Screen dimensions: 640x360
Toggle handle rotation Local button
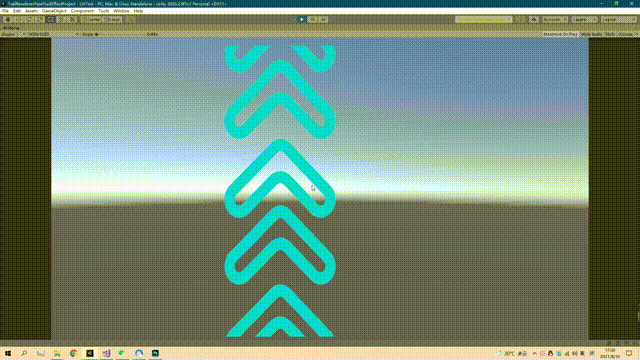point(113,19)
